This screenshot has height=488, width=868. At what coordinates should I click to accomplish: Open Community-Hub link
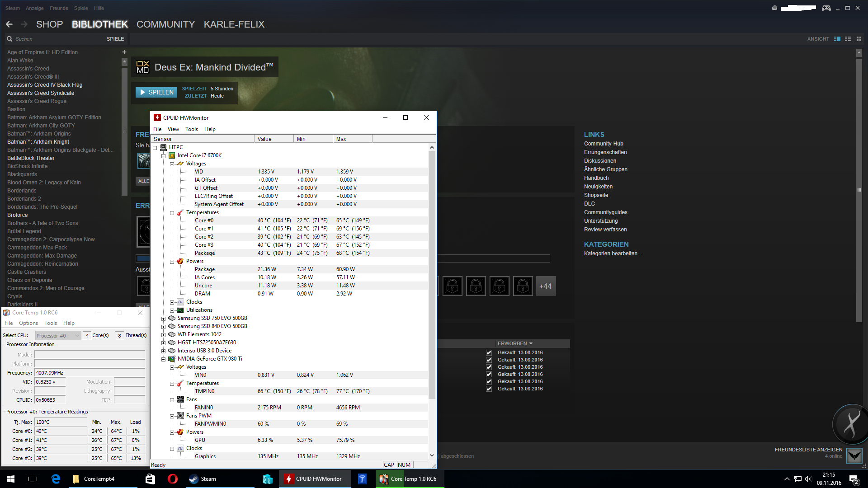[x=603, y=144]
